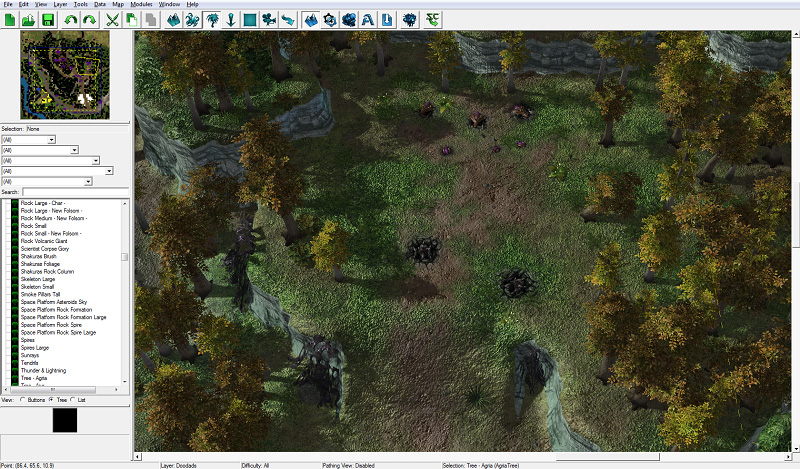The width and height of the screenshot is (800, 469).
Task: Open the fifth (All) filter dropdown
Action: coord(47,182)
